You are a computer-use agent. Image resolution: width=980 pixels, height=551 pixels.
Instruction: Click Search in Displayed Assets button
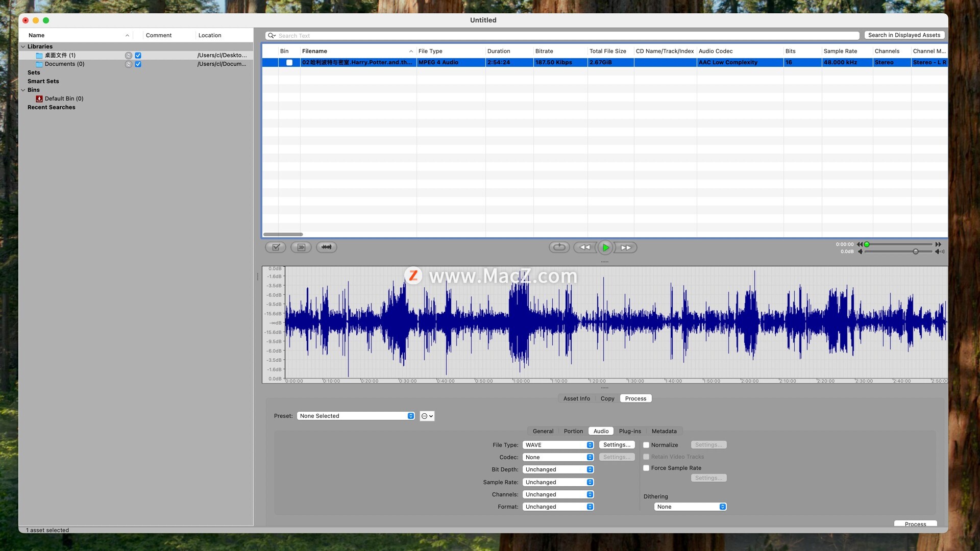pos(904,35)
